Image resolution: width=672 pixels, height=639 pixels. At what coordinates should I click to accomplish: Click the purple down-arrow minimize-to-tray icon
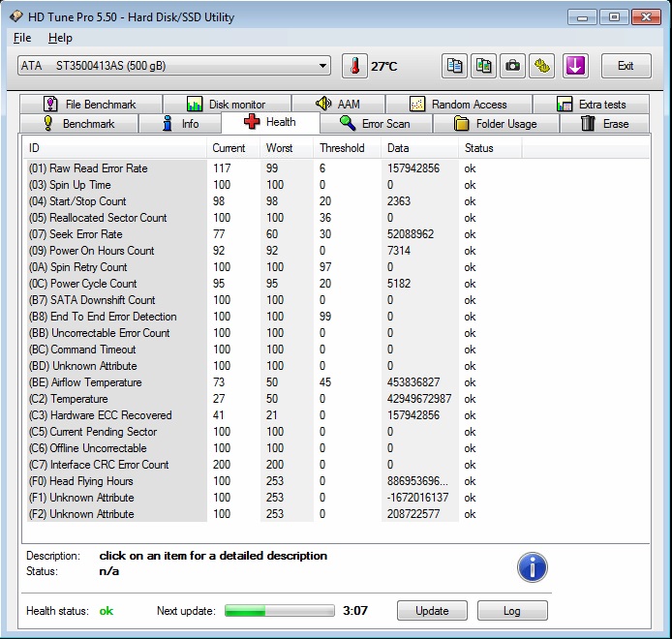575,66
